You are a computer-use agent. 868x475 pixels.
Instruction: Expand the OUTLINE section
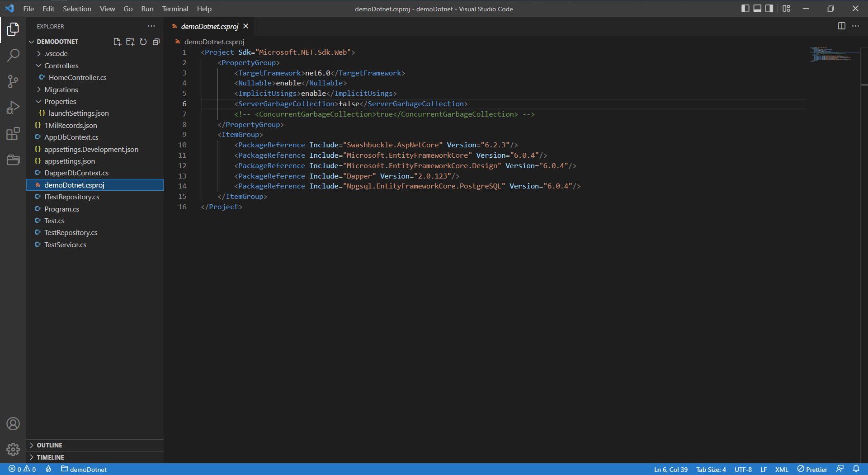50,445
